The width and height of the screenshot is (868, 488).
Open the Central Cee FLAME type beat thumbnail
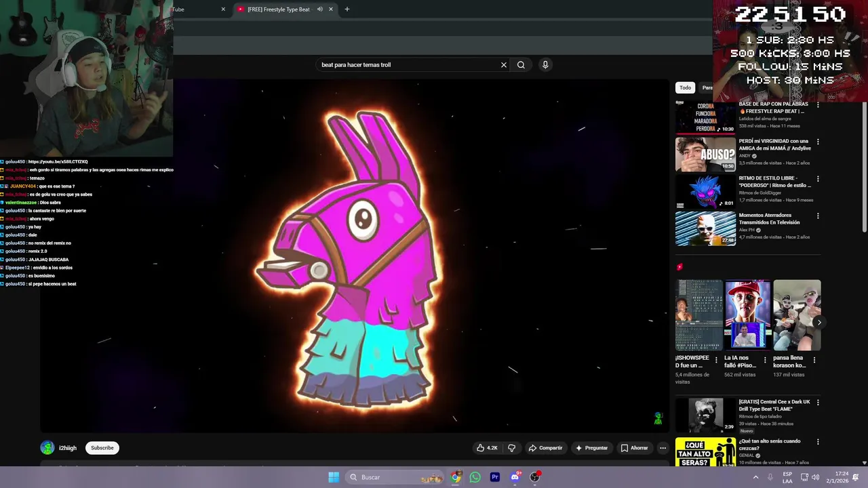click(705, 415)
